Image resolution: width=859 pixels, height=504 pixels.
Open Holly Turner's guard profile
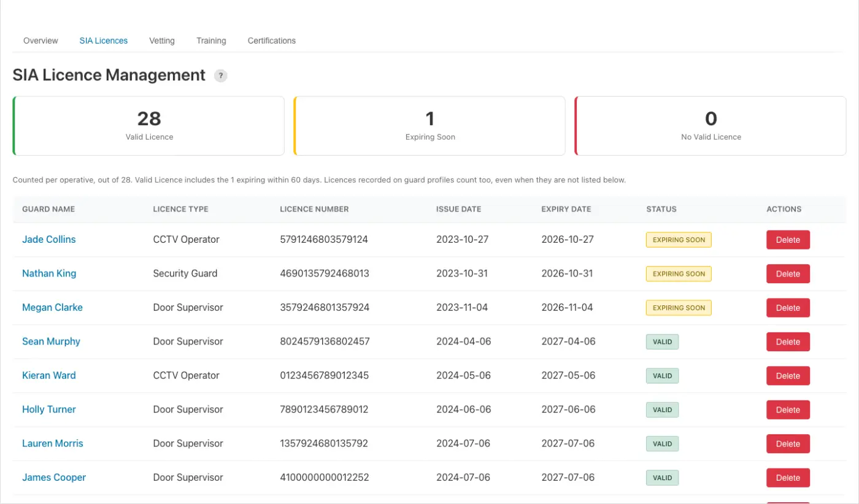(x=49, y=410)
